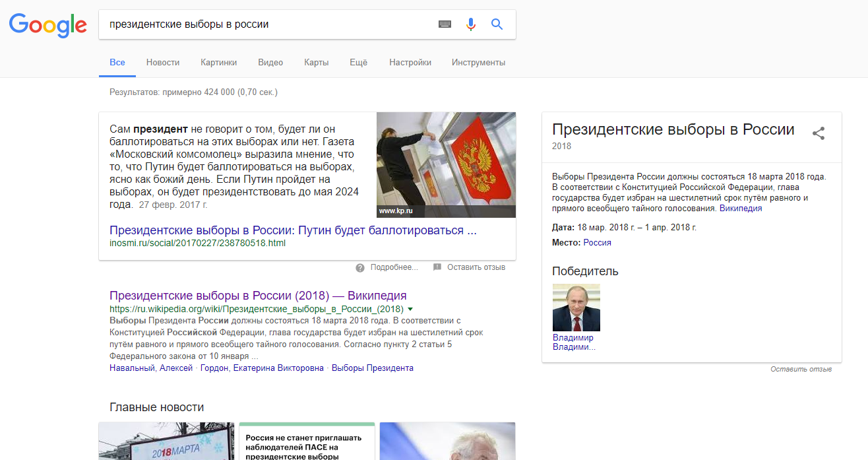This screenshot has width=868, height=460.
Task: Switch to the 'Картинки' tab
Action: click(219, 63)
